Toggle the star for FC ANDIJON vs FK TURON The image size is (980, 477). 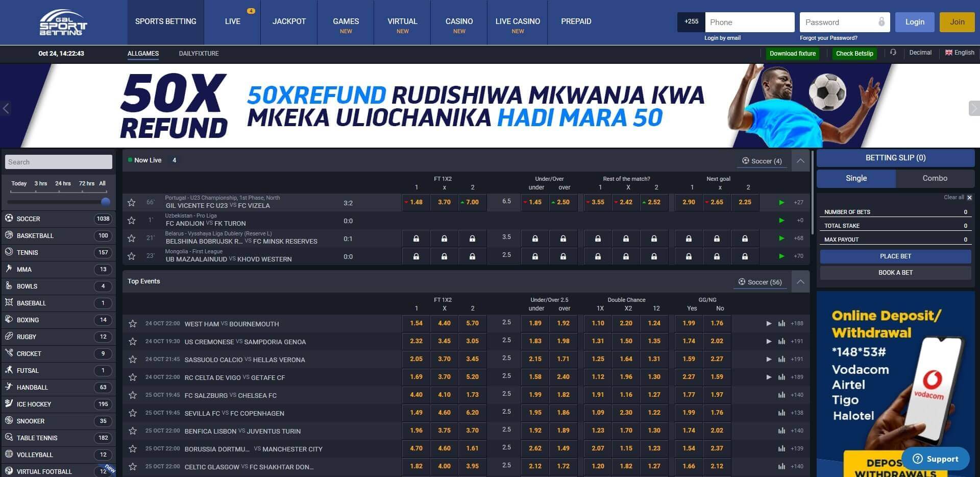132,220
